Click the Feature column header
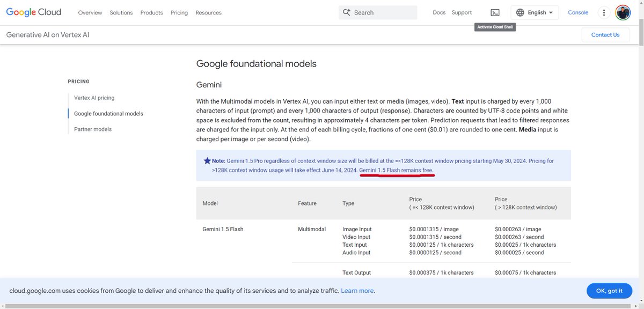This screenshot has height=309, width=644. [x=307, y=203]
